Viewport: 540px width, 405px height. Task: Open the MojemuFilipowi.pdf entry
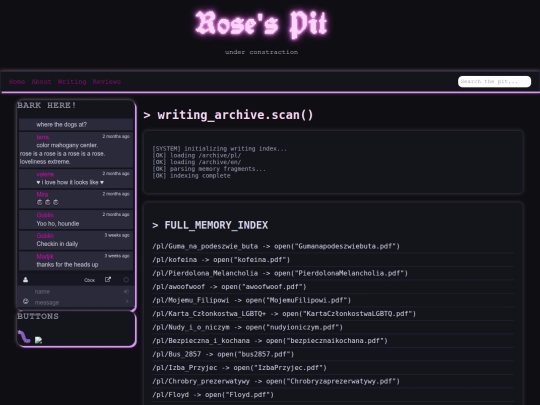click(251, 300)
